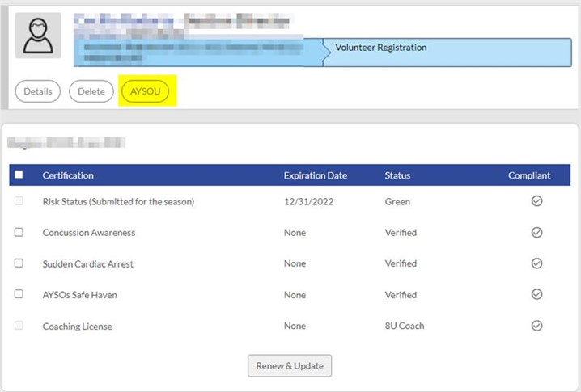Click the Sudden Cardiac Arrest compliant checkmark

[536, 263]
